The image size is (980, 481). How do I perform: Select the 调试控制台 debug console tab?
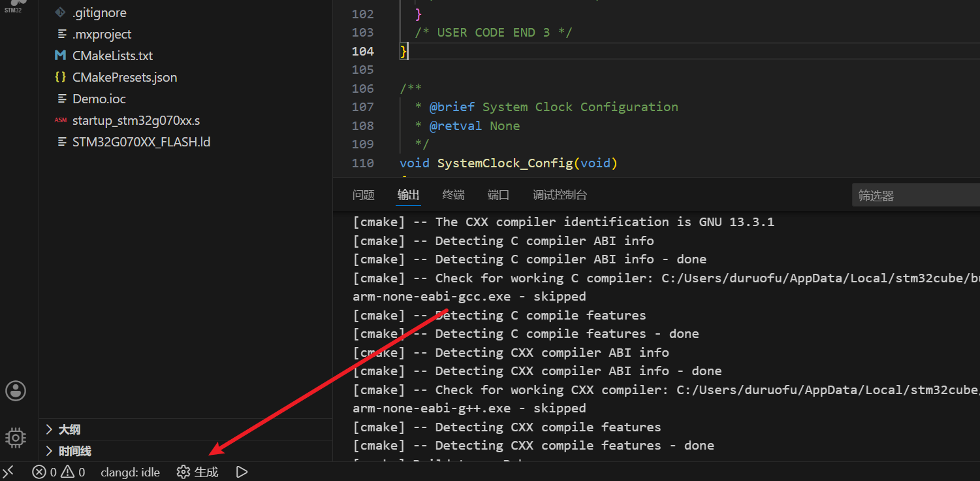pyautogui.click(x=560, y=195)
